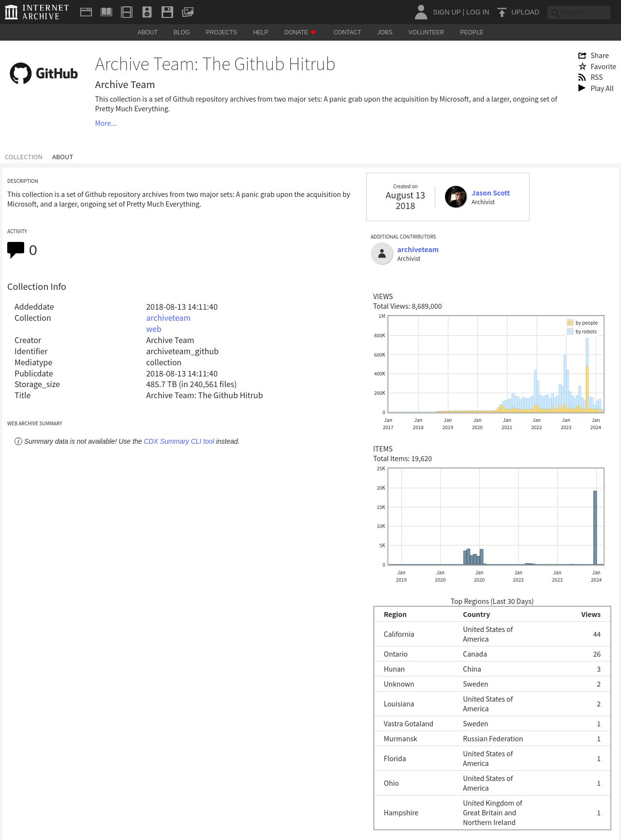
Task: Open the archiveteam collection link
Action: 168,318
